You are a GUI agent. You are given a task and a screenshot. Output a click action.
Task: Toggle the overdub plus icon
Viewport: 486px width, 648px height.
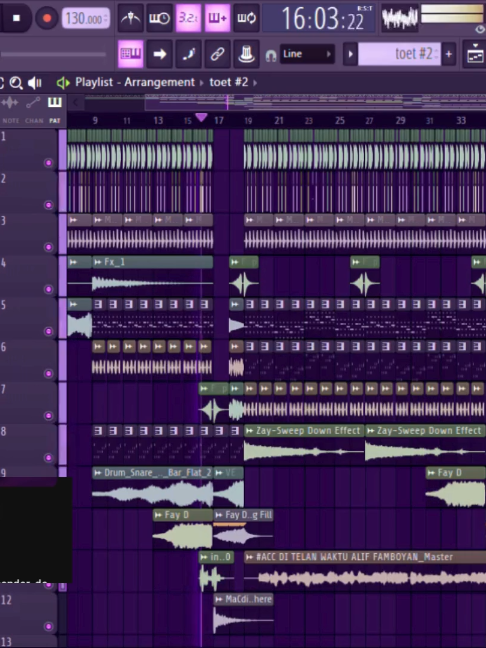point(217,18)
